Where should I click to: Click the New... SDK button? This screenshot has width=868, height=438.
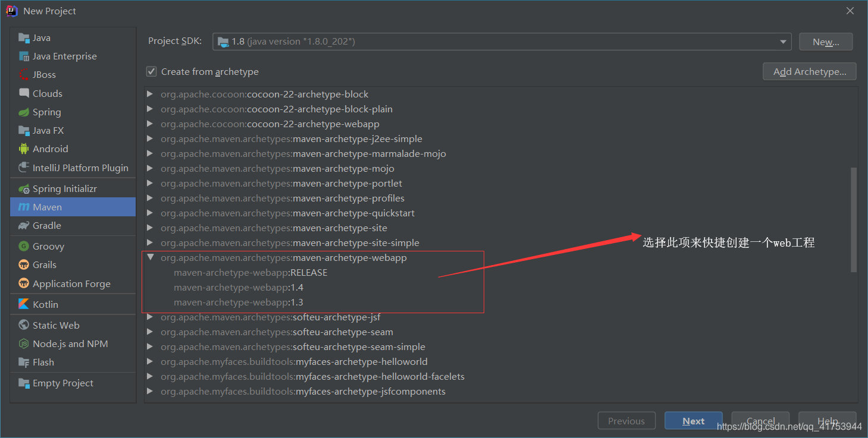826,42
